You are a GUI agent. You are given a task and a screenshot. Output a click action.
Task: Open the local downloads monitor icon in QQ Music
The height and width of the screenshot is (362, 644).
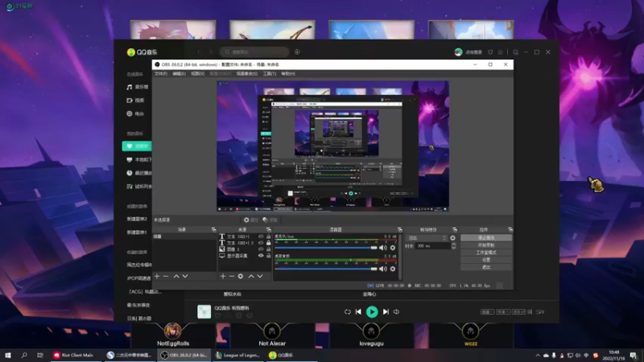coord(130,159)
